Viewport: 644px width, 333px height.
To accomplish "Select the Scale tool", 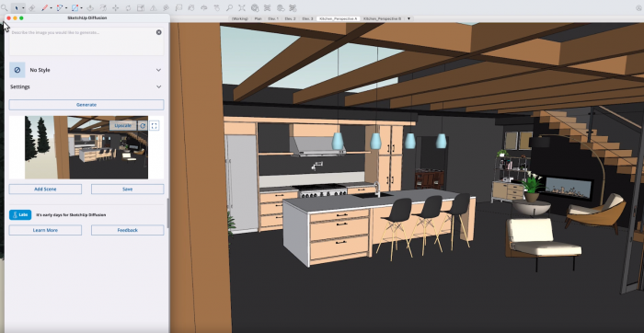I will tap(141, 7).
